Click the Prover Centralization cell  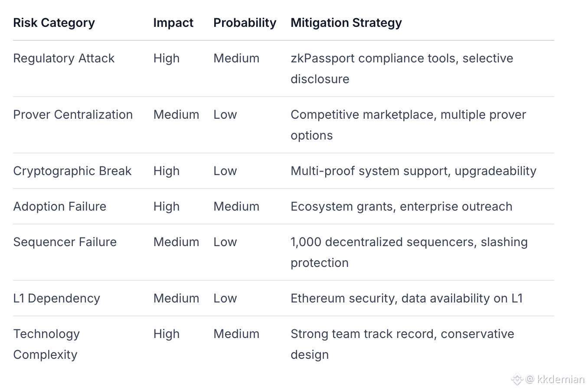point(73,114)
